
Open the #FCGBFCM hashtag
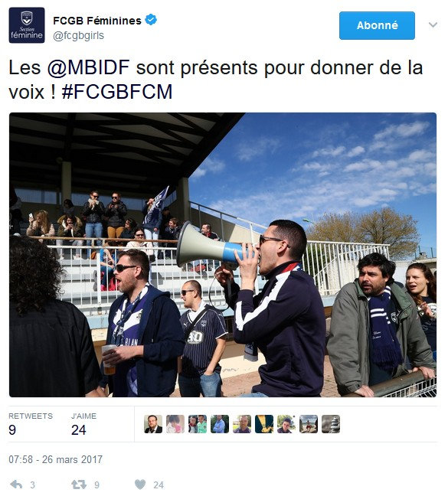click(x=117, y=92)
